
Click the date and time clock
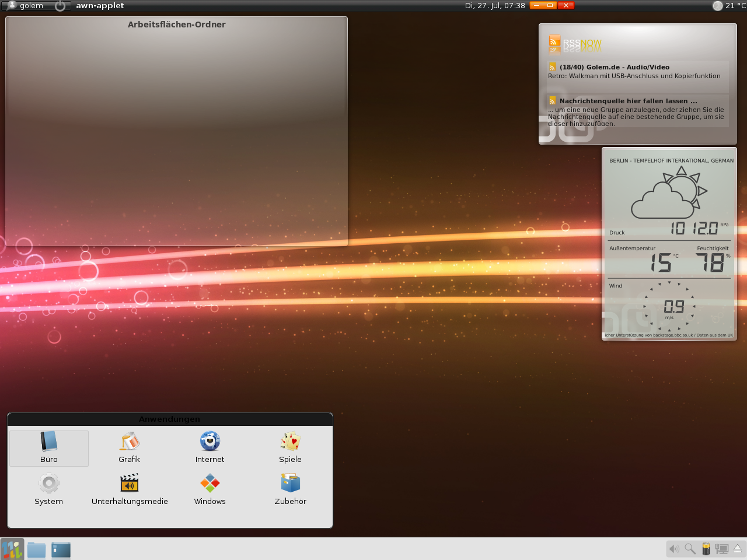pos(495,6)
